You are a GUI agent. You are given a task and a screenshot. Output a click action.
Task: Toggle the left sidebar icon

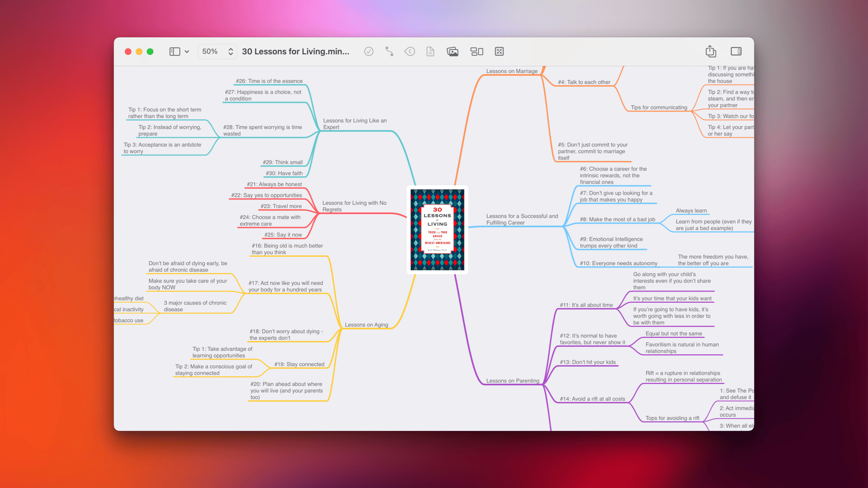point(175,51)
